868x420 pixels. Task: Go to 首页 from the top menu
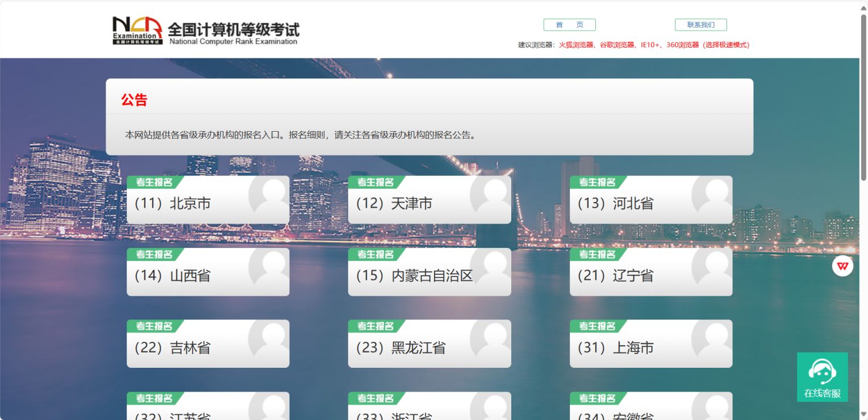click(x=569, y=24)
